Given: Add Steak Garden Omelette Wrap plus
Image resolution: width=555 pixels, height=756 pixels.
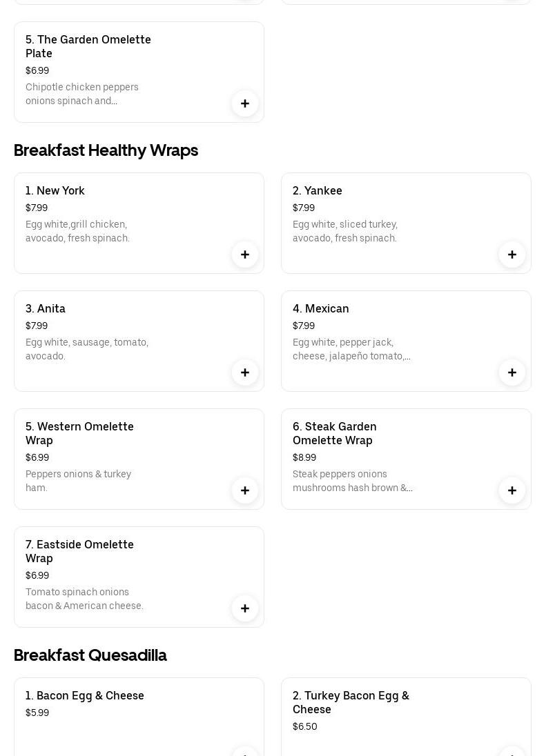Looking at the screenshot, I should [512, 490].
